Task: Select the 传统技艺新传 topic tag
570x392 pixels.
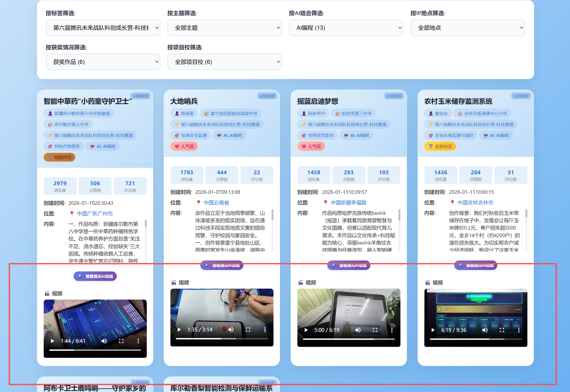Action: click(317, 135)
